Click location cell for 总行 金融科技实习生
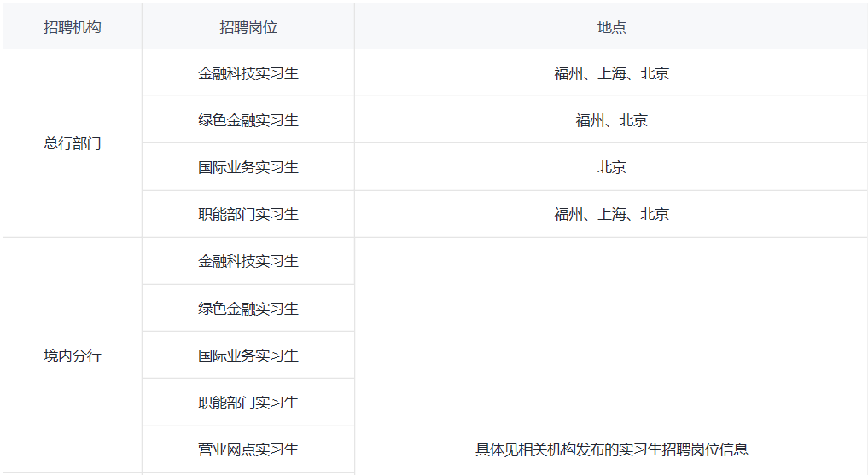The height and width of the screenshot is (475, 868). click(x=611, y=73)
